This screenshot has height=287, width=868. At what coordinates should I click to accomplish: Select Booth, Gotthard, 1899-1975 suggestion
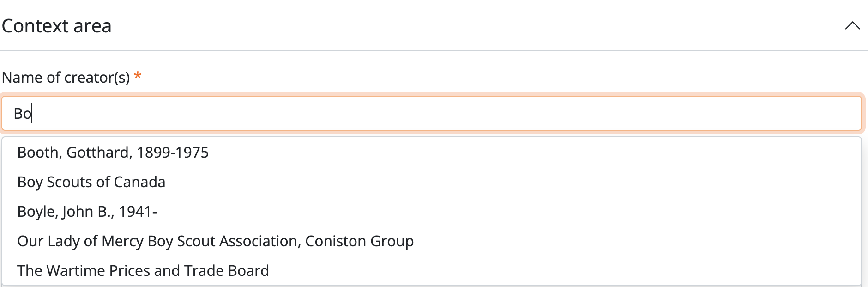113,153
